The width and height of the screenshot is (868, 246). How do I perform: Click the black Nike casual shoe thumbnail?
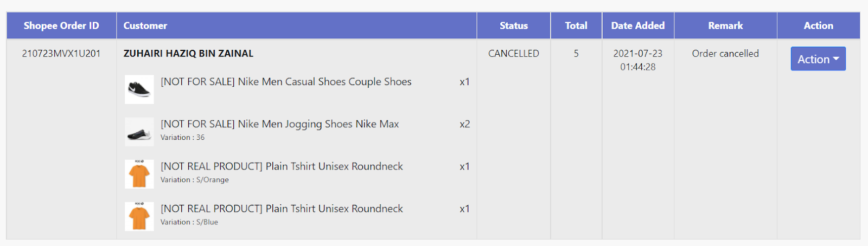139,89
